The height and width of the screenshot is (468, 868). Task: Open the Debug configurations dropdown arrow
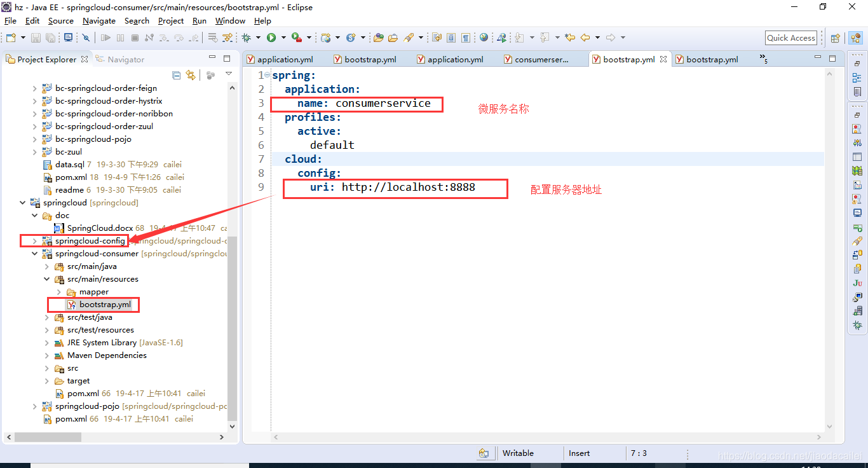tap(257, 38)
